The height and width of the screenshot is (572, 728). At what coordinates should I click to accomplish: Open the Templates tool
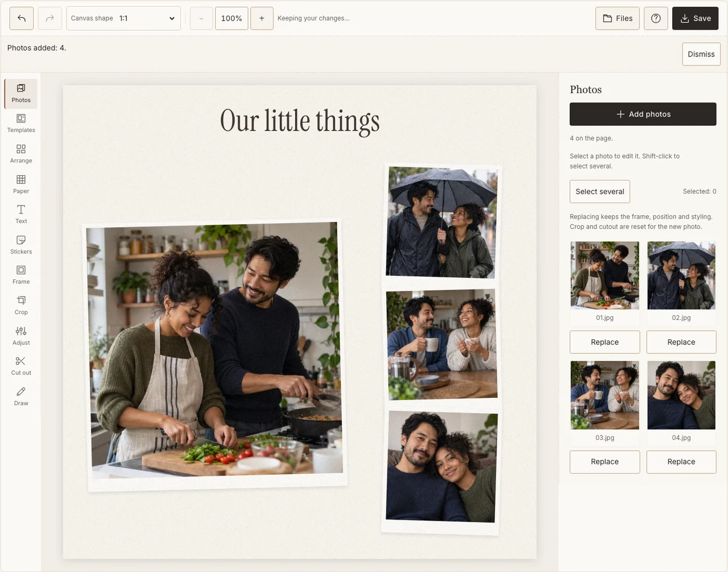(21, 124)
